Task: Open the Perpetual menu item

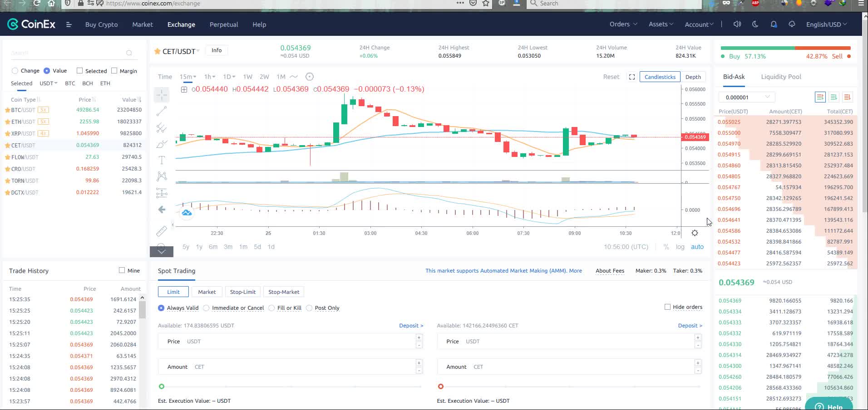Action: click(223, 24)
